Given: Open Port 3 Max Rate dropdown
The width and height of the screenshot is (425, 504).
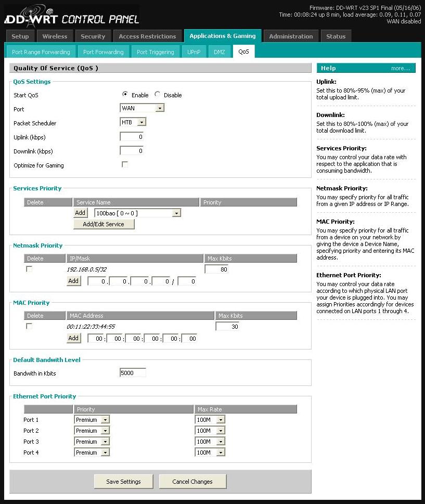Looking at the screenshot, I should click(x=210, y=442).
